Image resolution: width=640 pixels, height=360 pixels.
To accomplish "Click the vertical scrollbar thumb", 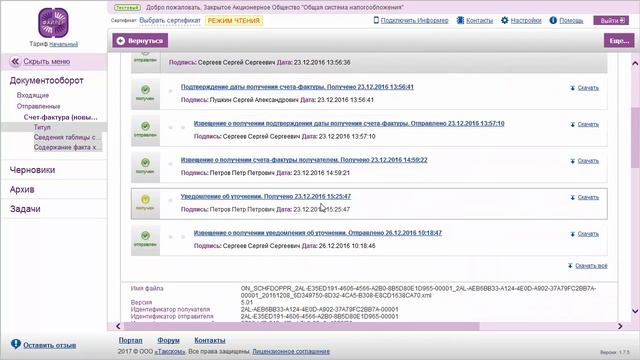I will (635, 137).
